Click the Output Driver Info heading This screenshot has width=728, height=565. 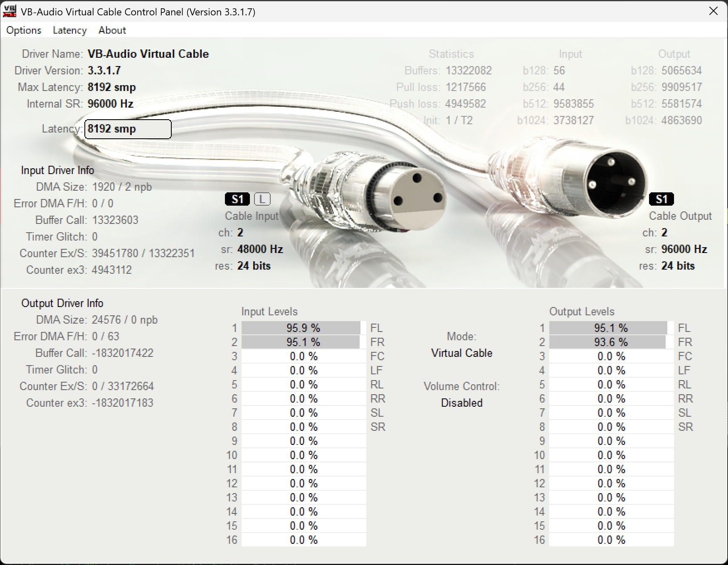[x=62, y=303]
